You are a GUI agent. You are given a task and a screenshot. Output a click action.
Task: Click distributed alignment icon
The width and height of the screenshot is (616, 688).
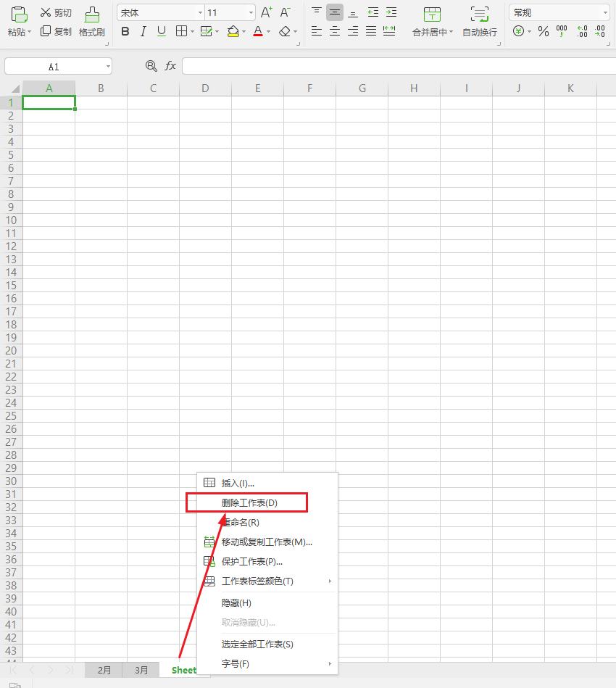(389, 31)
